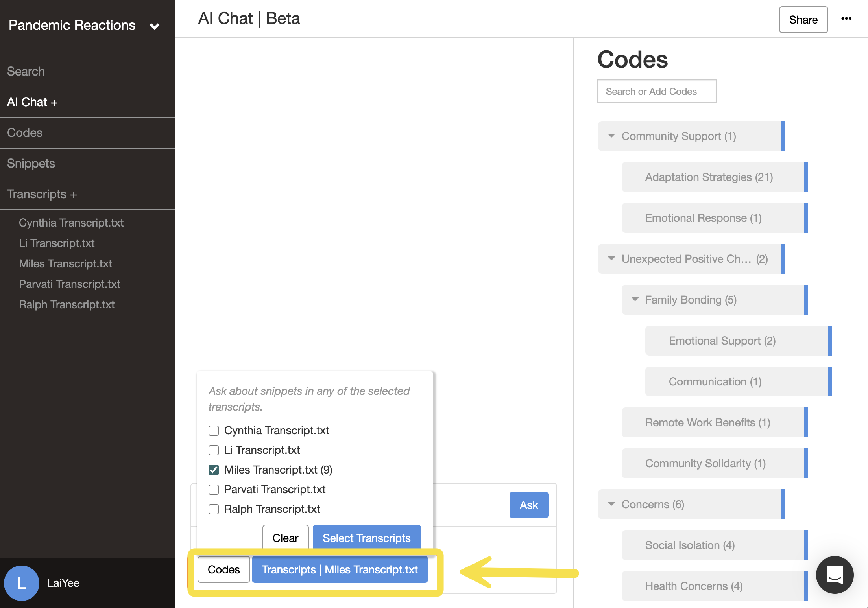Check the Cynthia Transcript.txt checkbox
The image size is (868, 608).
click(214, 431)
